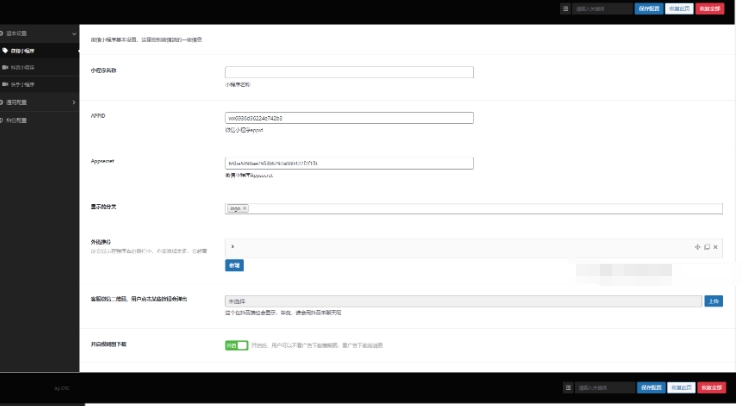Click the video icon of third sidebar subitem
This screenshot has height=406, width=744.
point(5,84)
